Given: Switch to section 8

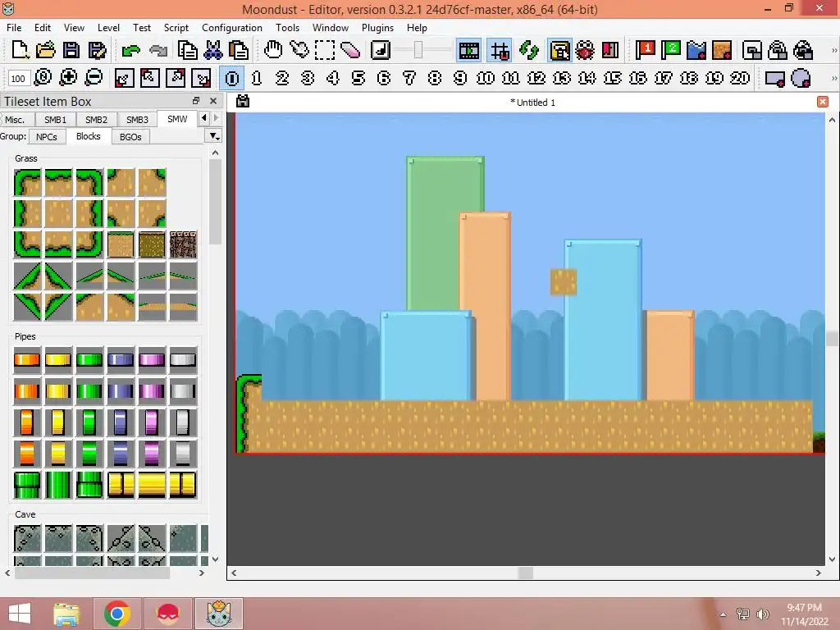Looking at the screenshot, I should (435, 78).
